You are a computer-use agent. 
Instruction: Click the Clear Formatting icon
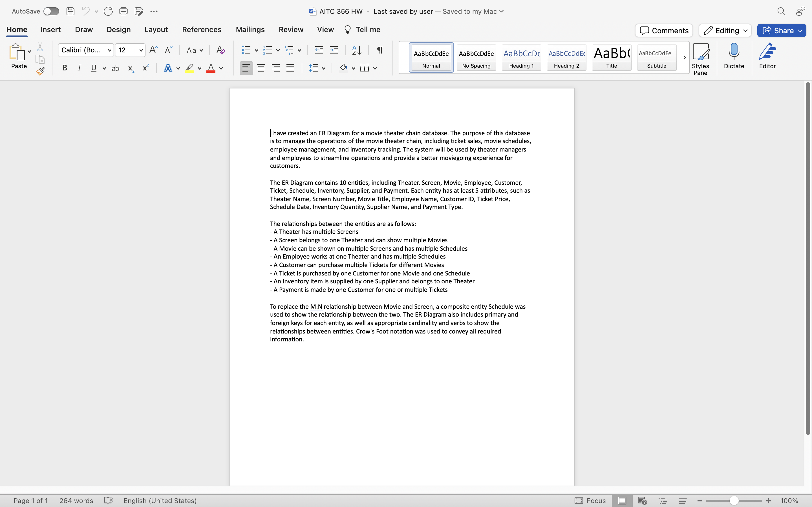click(220, 50)
